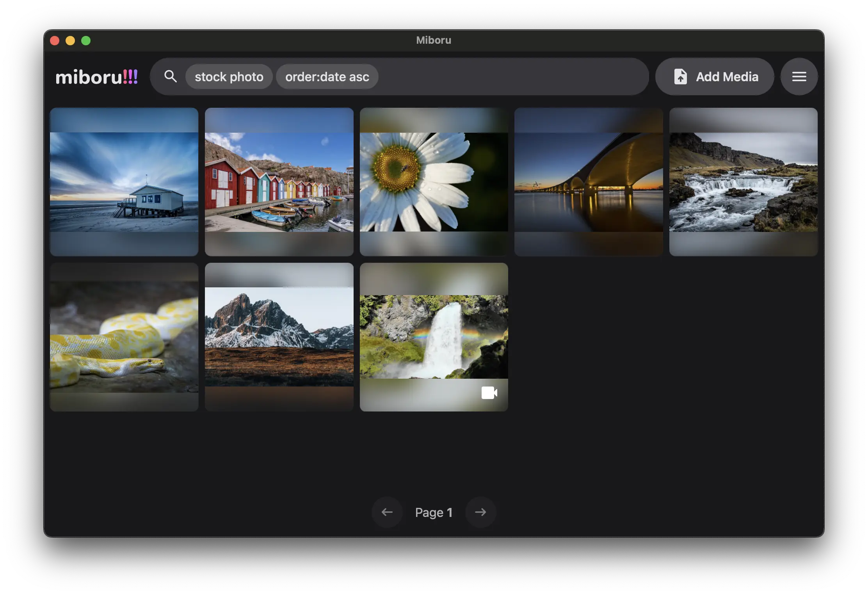Click the video camera icon on waterfall
This screenshot has height=595, width=868.
489,393
